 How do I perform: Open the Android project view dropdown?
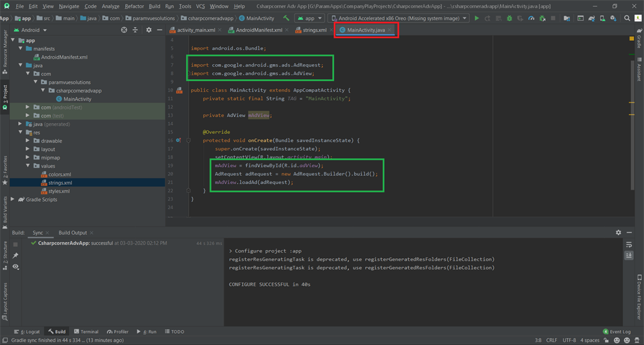tap(30, 30)
